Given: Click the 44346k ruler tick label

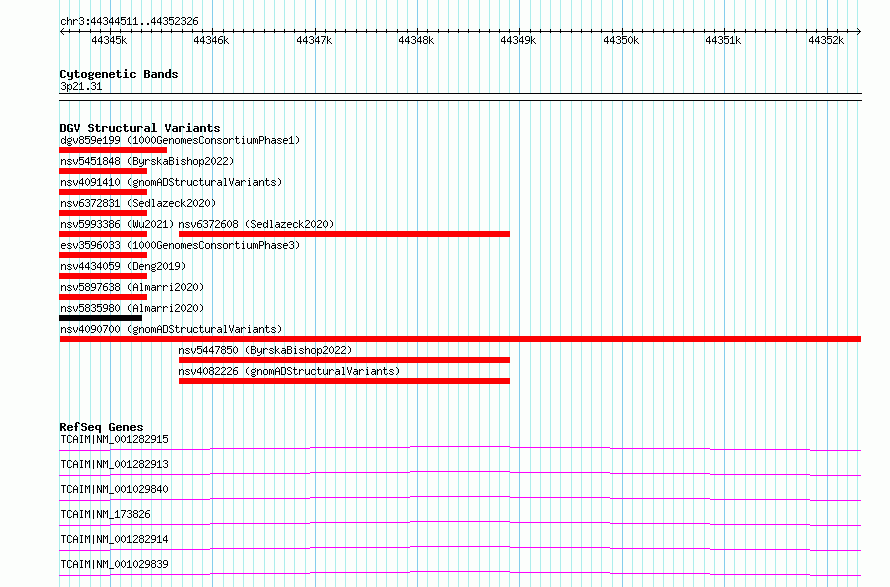Looking at the screenshot, I should pyautogui.click(x=211, y=41).
